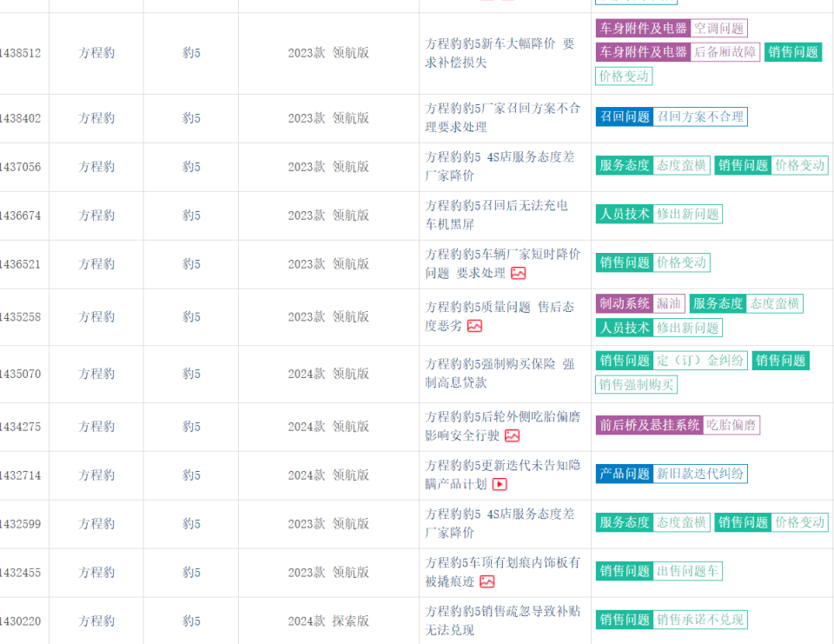Click 价格变动 tag in row 1438512
The height and width of the screenshot is (644, 834).
[624, 76]
